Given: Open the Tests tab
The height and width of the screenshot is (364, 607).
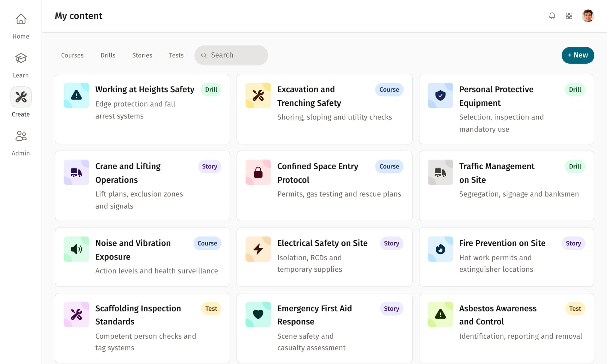Looking at the screenshot, I should click(x=176, y=55).
